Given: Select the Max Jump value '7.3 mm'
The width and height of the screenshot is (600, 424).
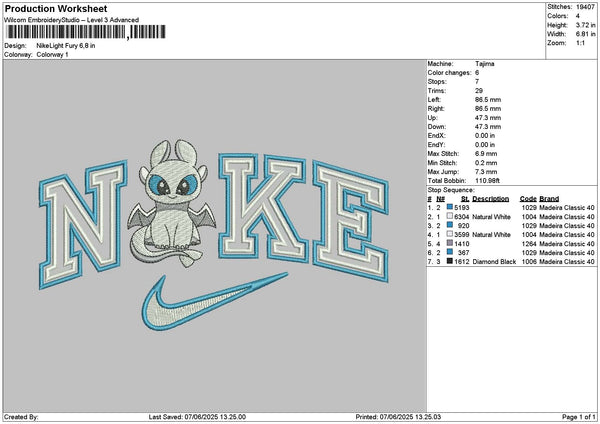Looking at the screenshot, I should (x=486, y=172).
